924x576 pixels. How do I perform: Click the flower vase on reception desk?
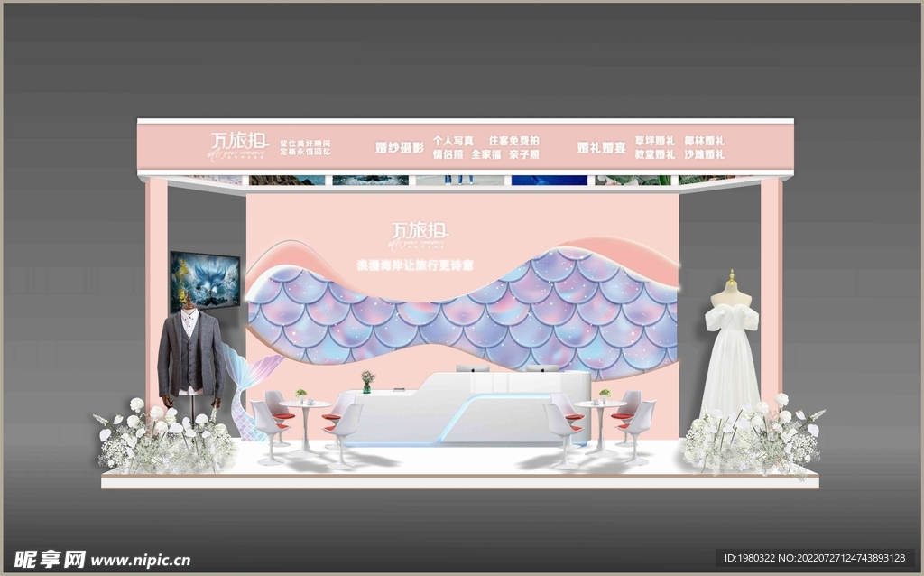(x=367, y=381)
